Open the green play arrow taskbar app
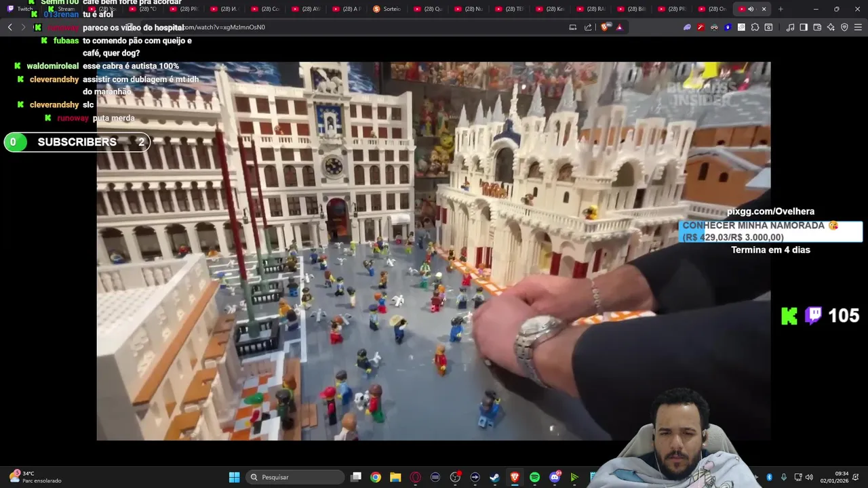The width and height of the screenshot is (868, 488). (574, 477)
